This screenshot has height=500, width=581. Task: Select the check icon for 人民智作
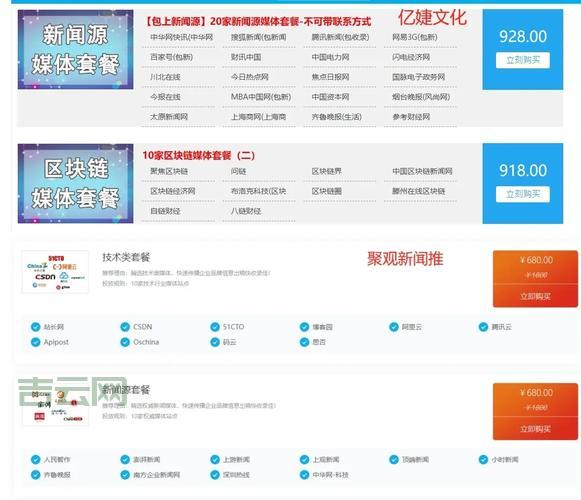36,460
